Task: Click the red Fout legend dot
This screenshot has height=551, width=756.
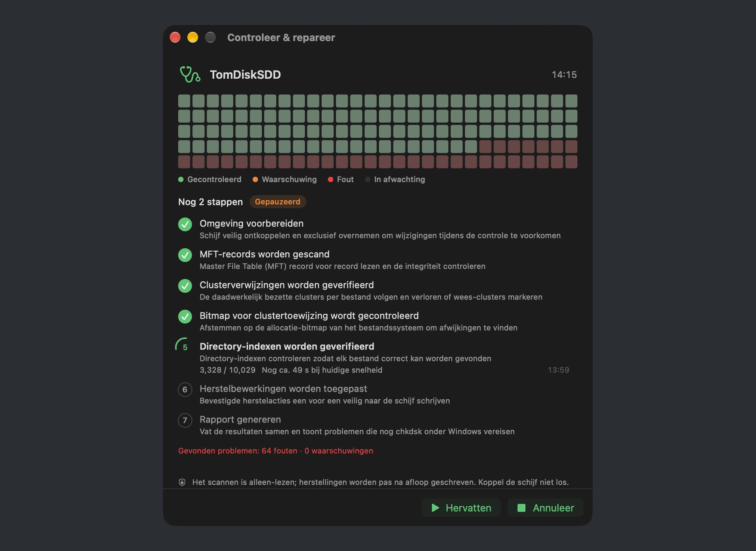Action: (x=330, y=180)
